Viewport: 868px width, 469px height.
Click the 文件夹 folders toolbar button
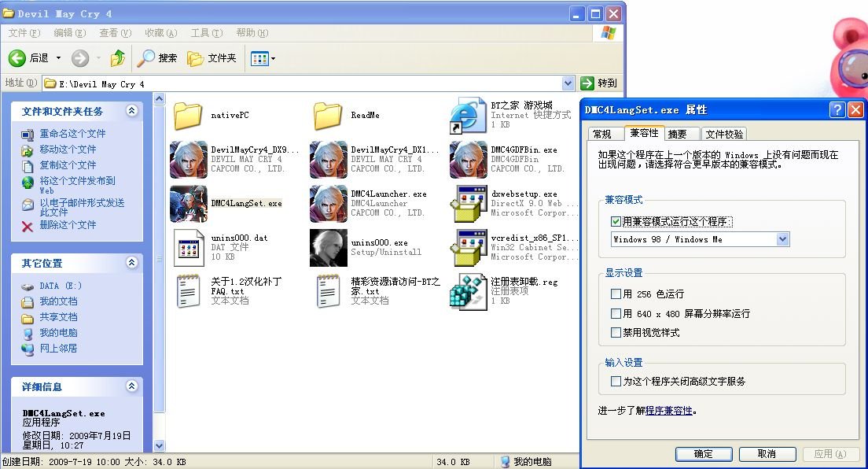[197, 58]
